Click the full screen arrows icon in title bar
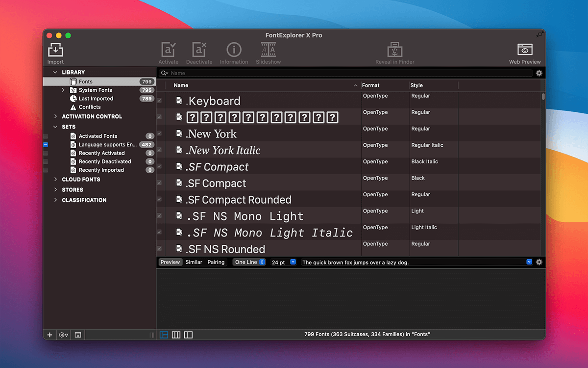The height and width of the screenshot is (368, 588). 539,35
